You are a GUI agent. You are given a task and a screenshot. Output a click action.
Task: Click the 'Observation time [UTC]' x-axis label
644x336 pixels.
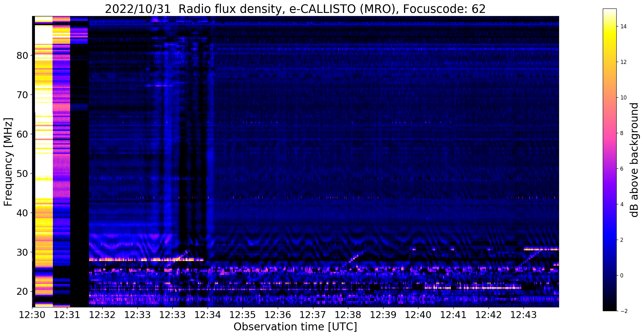(295, 327)
